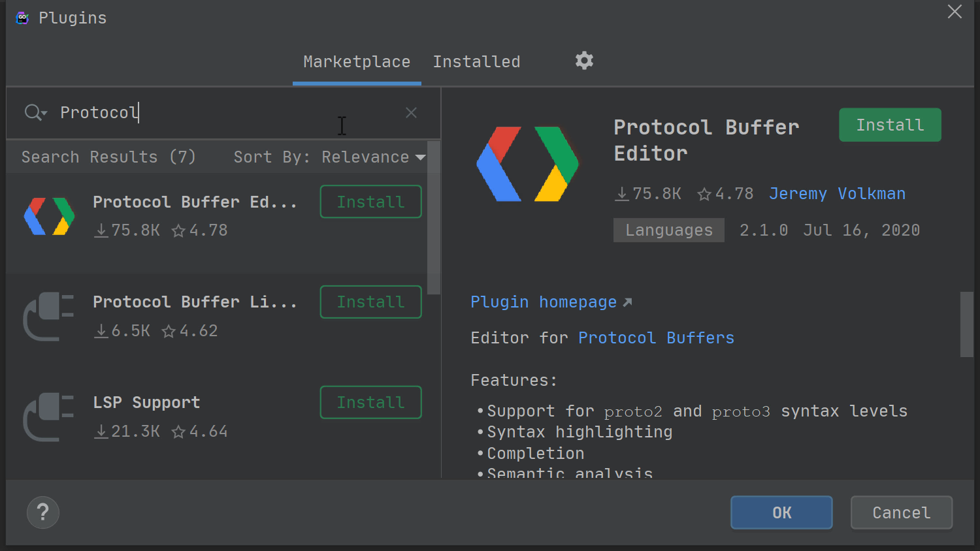Click Protocol Buffer Li... plug icon

[x=49, y=317]
